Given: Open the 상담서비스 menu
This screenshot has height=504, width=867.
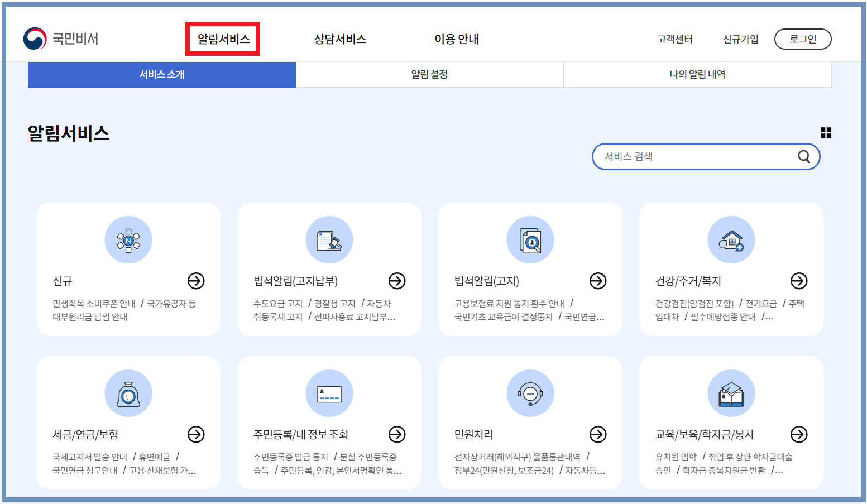Looking at the screenshot, I should [339, 39].
